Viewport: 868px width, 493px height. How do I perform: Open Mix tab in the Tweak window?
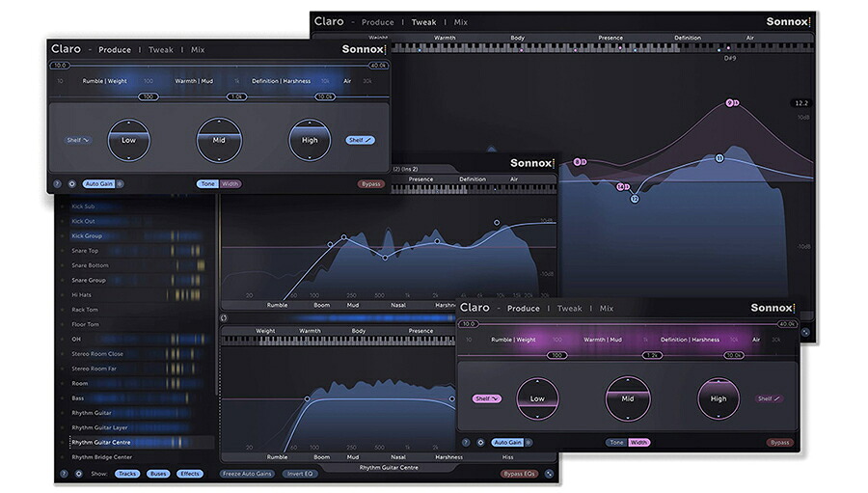coord(461,22)
